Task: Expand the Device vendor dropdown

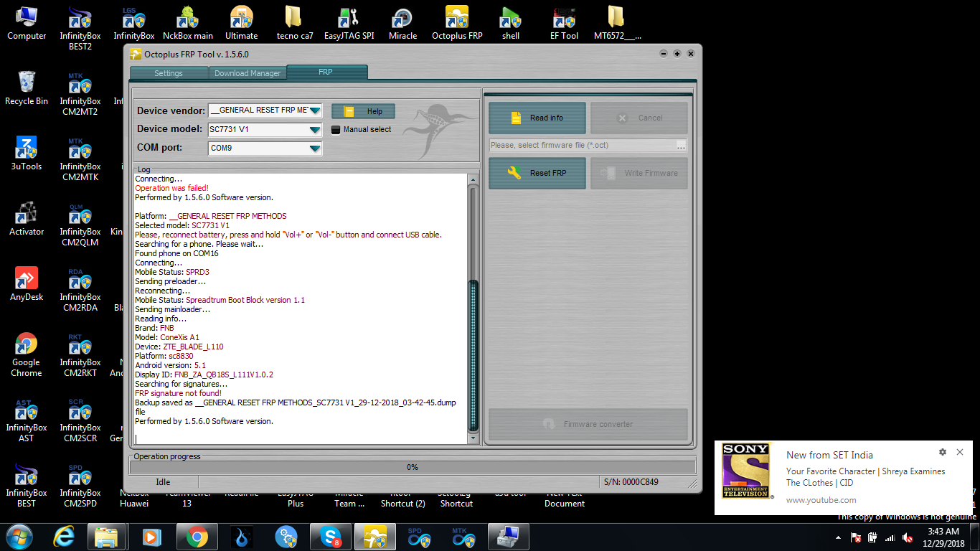Action: click(315, 110)
